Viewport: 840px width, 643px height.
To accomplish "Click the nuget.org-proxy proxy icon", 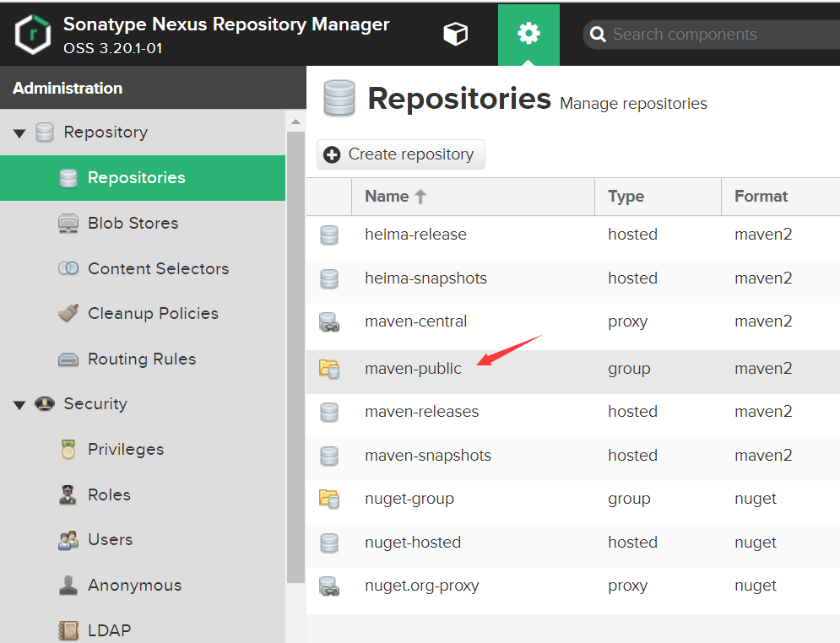I will [329, 586].
